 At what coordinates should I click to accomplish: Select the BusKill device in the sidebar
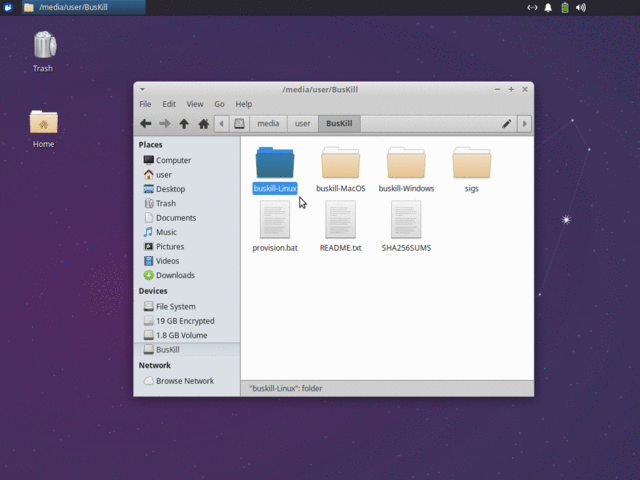(187, 349)
